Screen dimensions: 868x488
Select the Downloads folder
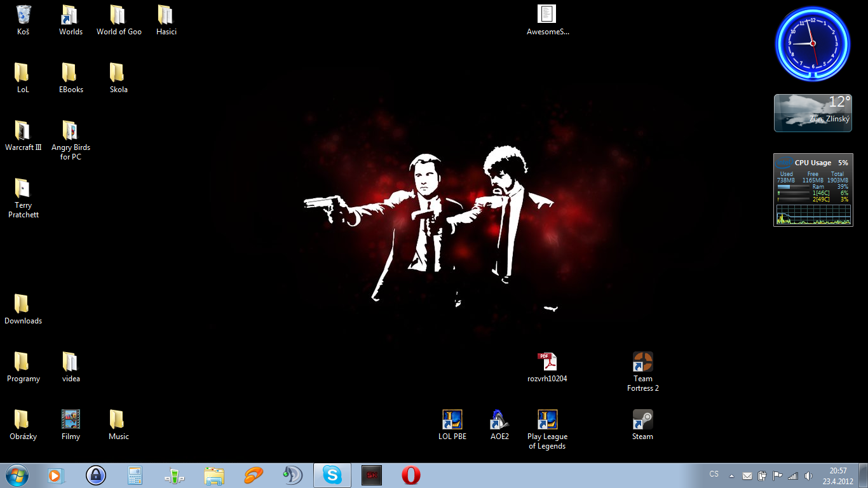pyautogui.click(x=23, y=309)
